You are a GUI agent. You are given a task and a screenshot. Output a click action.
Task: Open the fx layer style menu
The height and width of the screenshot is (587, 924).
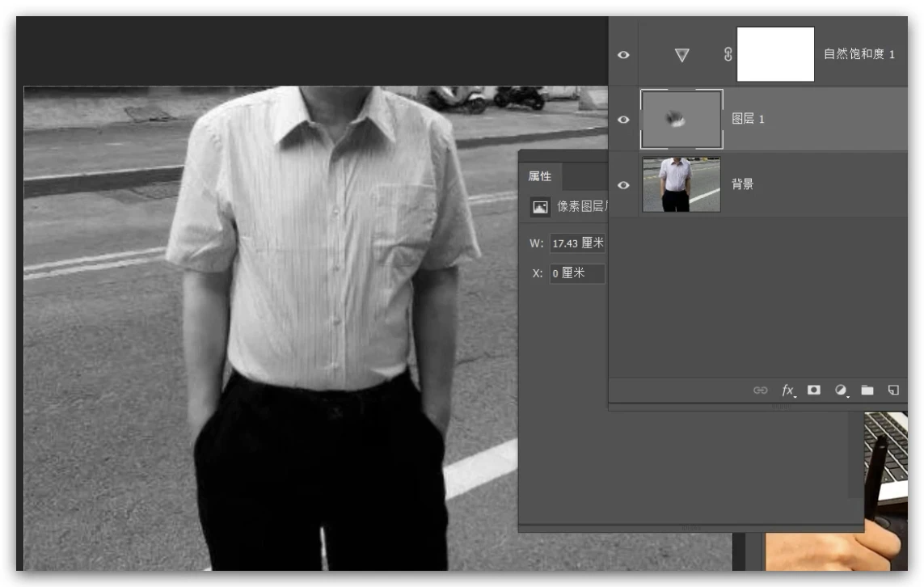[787, 391]
